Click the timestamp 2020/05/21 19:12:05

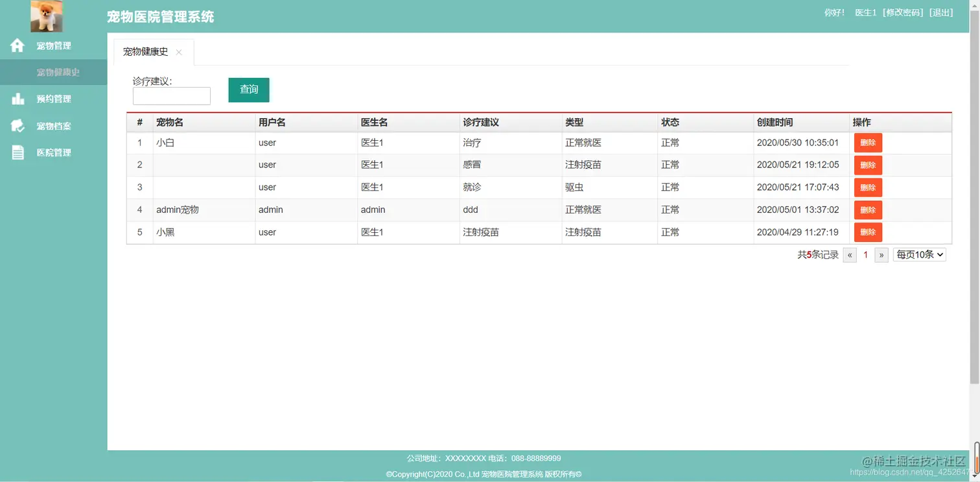pos(798,165)
